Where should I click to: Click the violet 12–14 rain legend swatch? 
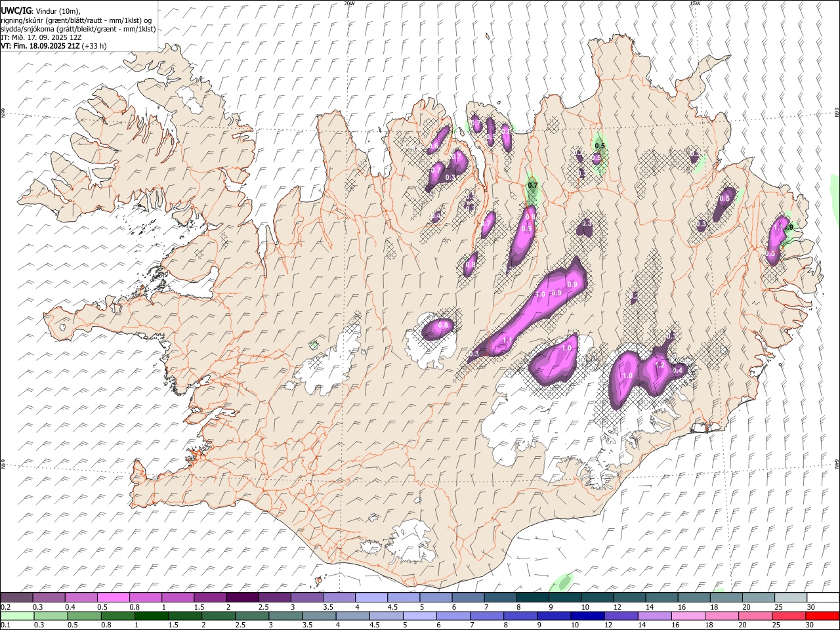point(621,616)
